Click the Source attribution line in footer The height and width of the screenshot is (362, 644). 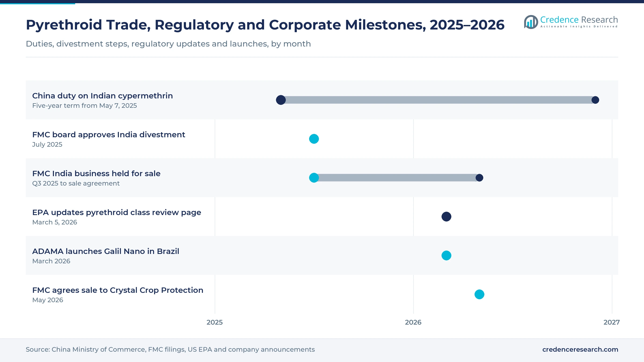point(170,349)
